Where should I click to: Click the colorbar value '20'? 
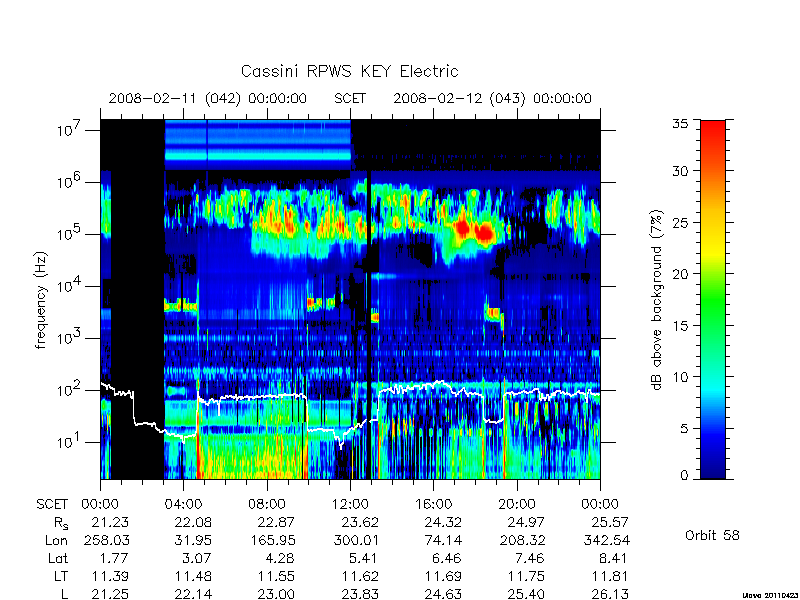[x=680, y=274]
